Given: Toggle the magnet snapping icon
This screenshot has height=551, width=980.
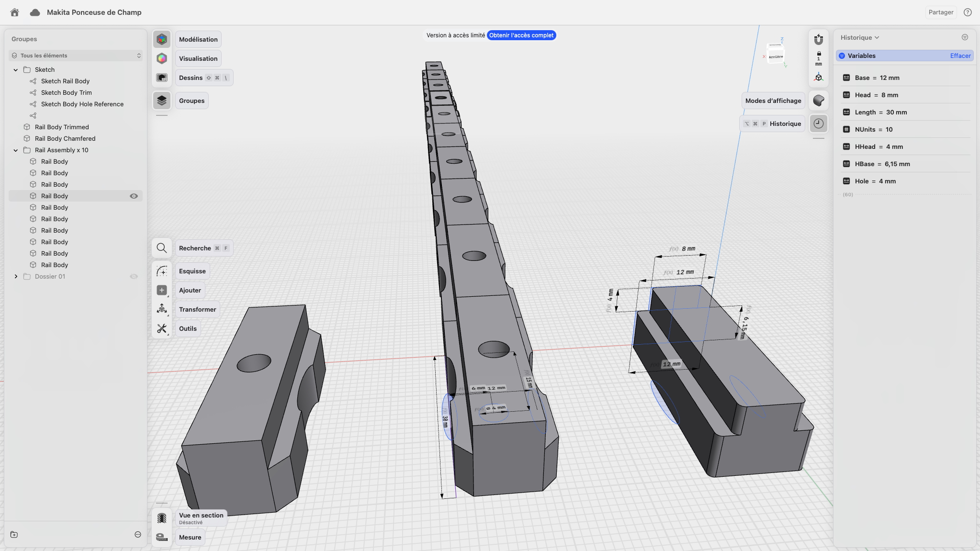Looking at the screenshot, I should [x=819, y=39].
